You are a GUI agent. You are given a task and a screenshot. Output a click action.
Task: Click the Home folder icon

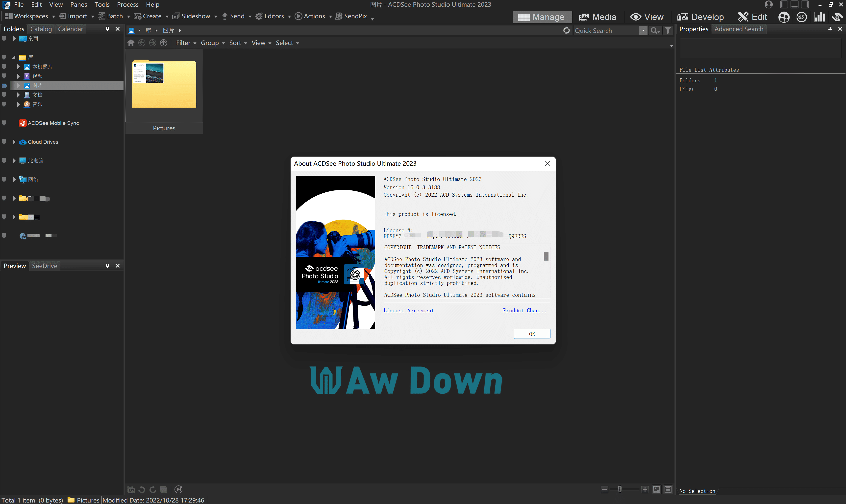click(131, 43)
